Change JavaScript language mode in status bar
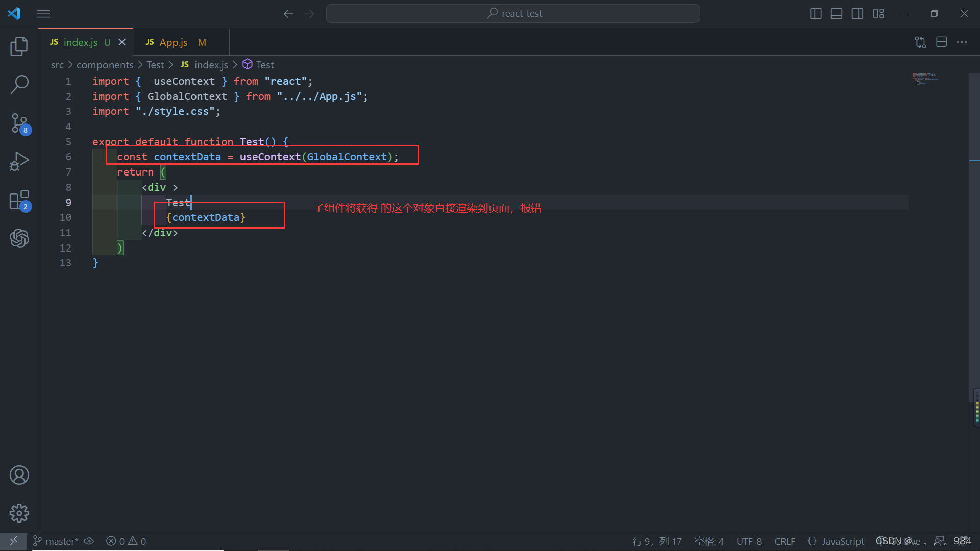Image resolution: width=980 pixels, height=551 pixels. tap(843, 541)
